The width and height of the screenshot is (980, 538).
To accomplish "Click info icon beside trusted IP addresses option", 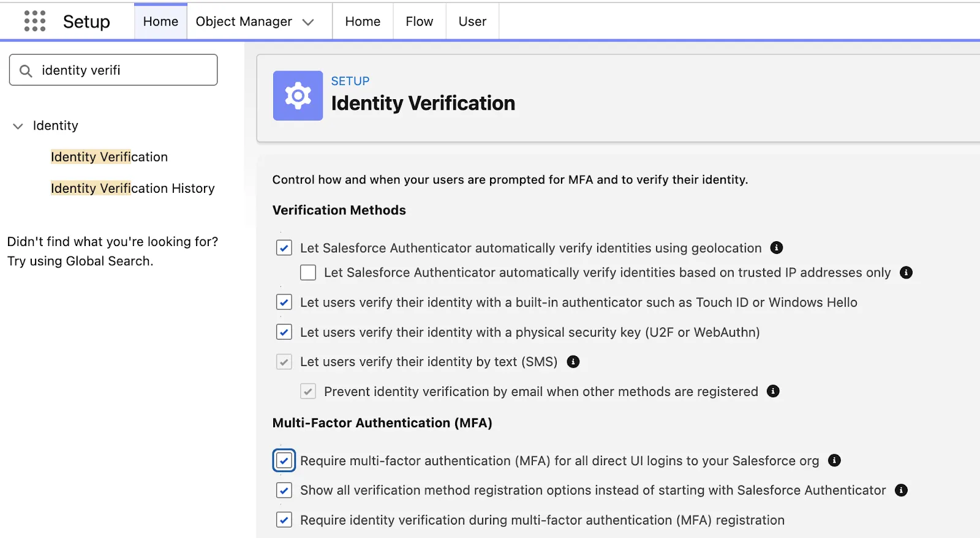I will coord(906,273).
